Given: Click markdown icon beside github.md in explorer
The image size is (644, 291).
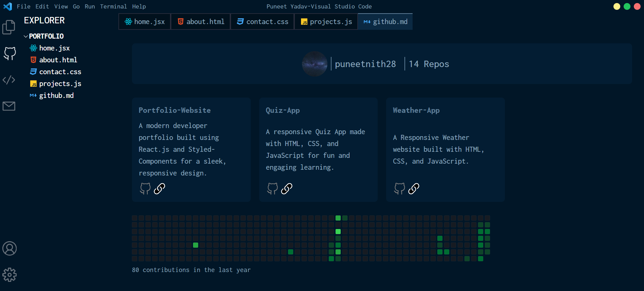Looking at the screenshot, I should coord(33,96).
